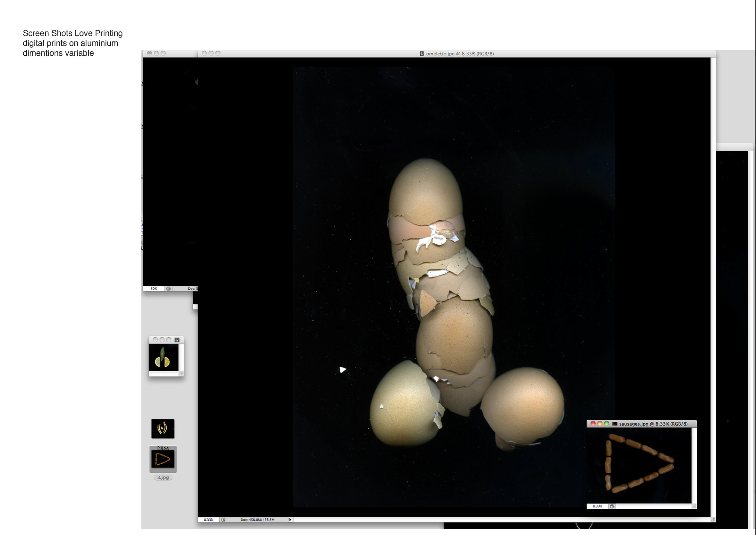
Task: Expand the status arrow after Doc: 458.8M/458.5M
Action: (x=290, y=520)
